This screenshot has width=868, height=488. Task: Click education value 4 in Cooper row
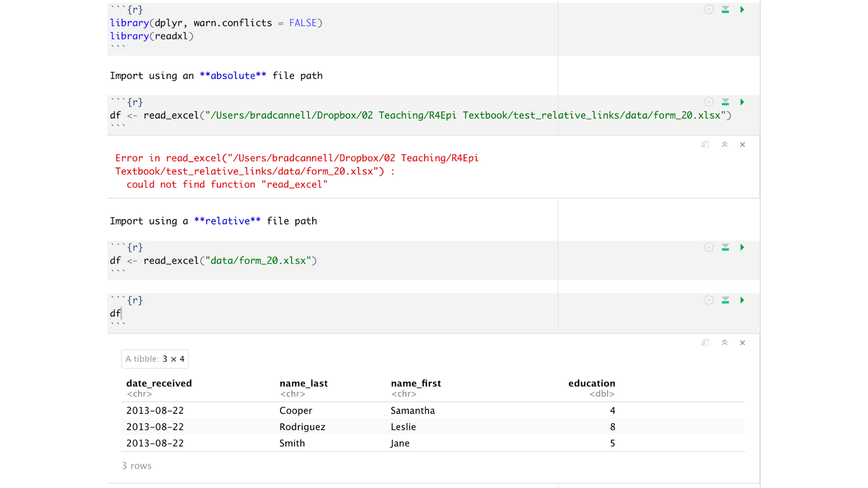612,410
